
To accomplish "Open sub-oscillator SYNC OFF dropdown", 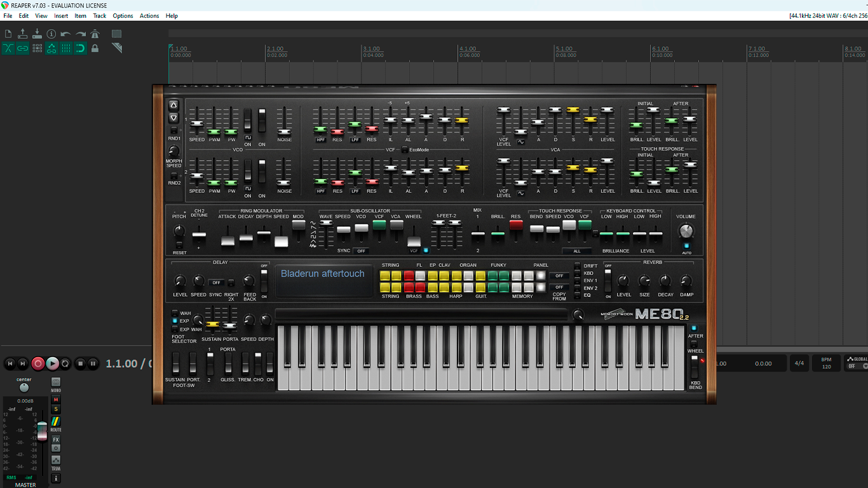I will click(362, 251).
